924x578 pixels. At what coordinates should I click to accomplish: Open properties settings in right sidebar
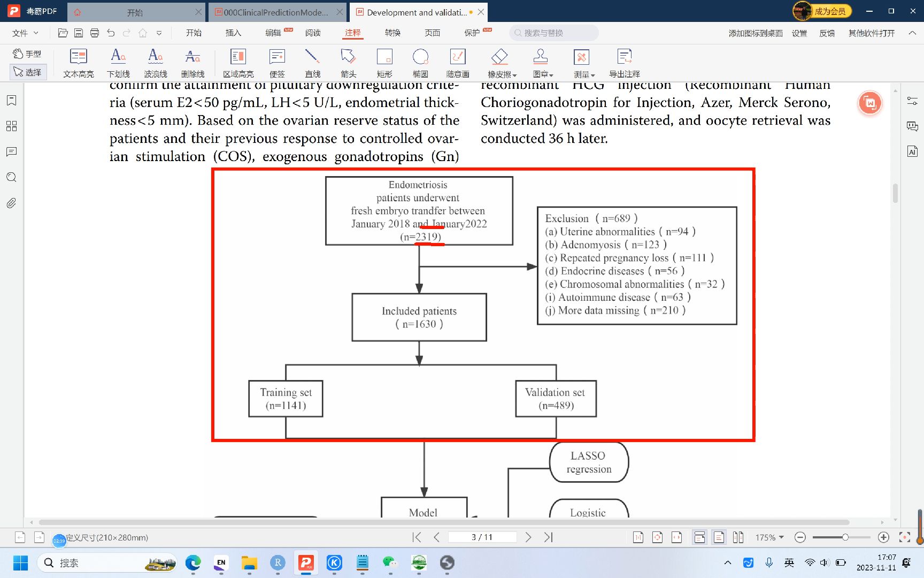pos(912,101)
